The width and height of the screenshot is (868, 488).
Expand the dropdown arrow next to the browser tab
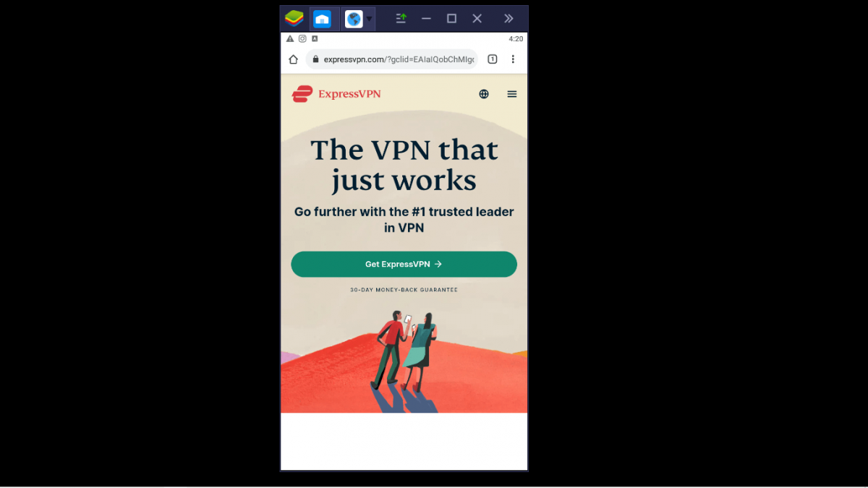click(x=370, y=19)
